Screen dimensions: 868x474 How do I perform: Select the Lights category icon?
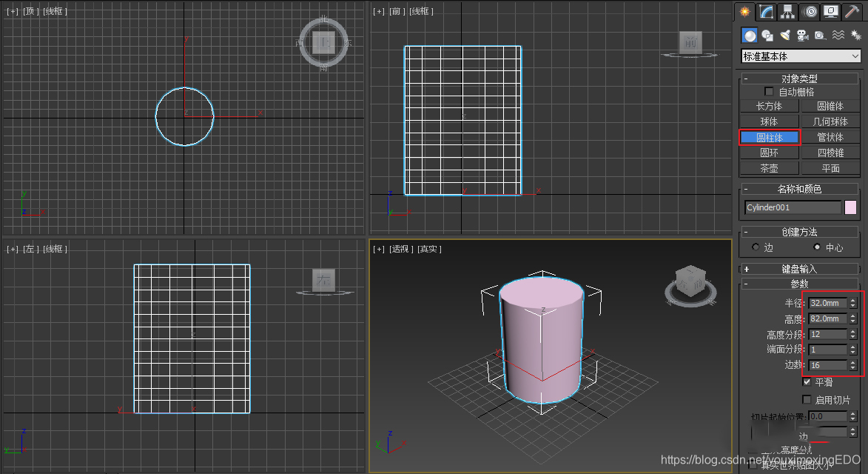click(x=785, y=36)
